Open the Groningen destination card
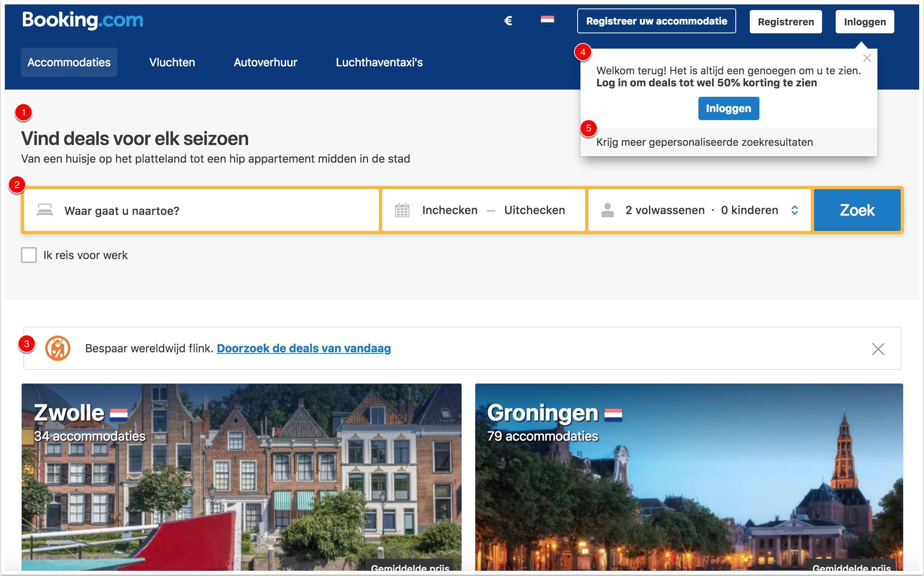Image resolution: width=924 pixels, height=576 pixels. (689, 477)
